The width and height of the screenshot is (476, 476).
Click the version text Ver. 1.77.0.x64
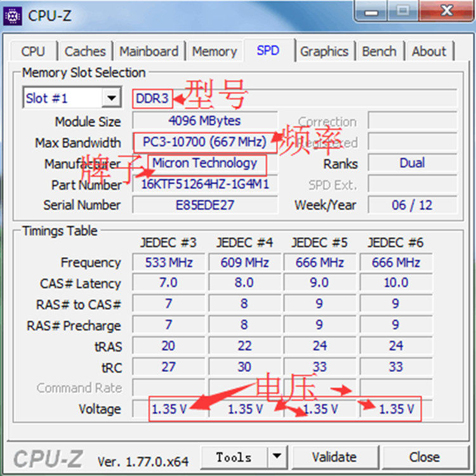[143, 462]
